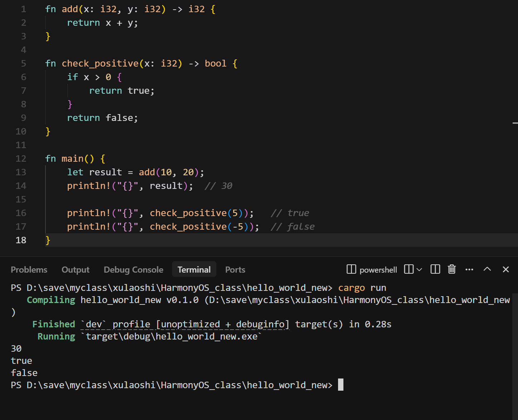
Task: Click the '0.28s' build time in the terminal
Action: click(x=378, y=324)
